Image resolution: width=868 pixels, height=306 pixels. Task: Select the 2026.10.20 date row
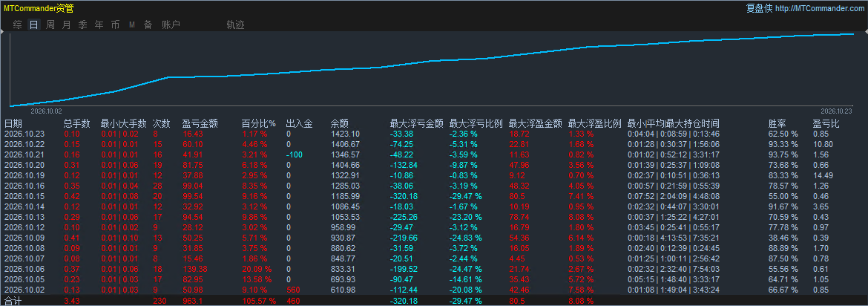(434, 165)
